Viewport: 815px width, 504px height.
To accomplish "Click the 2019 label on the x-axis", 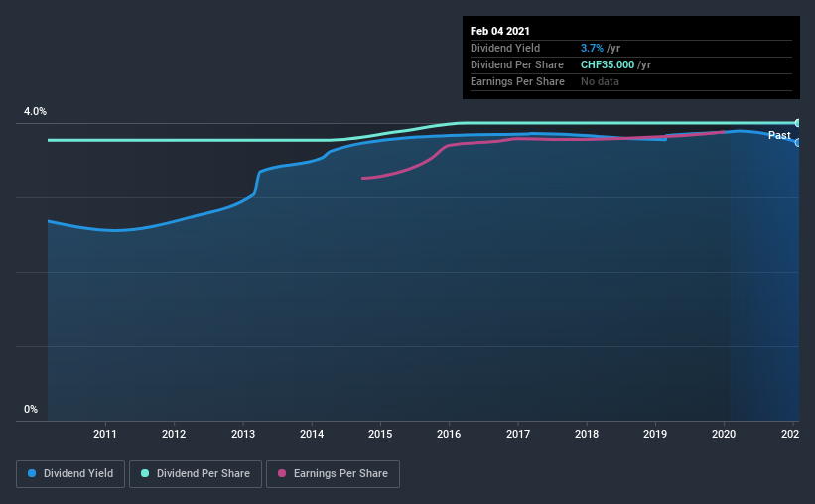I will tap(655, 434).
